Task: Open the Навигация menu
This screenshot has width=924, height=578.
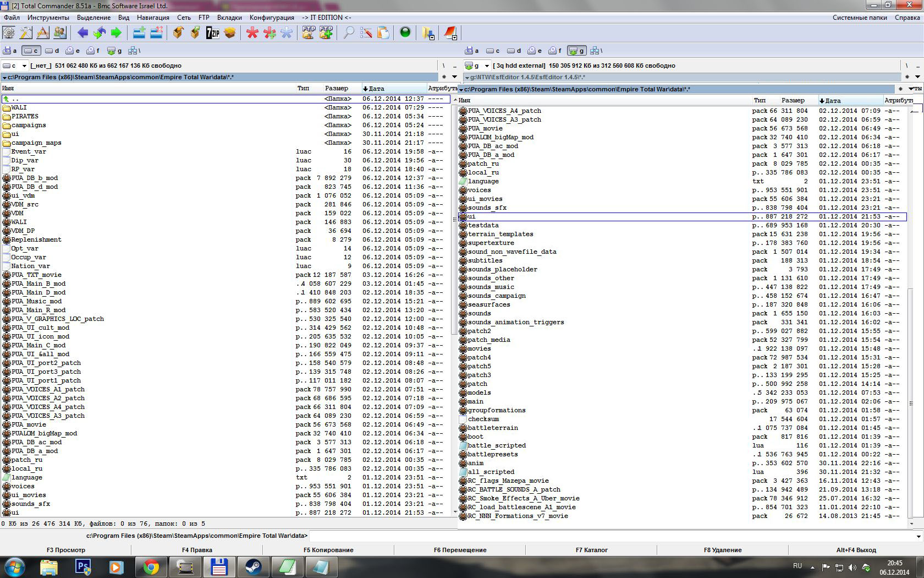Action: pyautogui.click(x=153, y=18)
